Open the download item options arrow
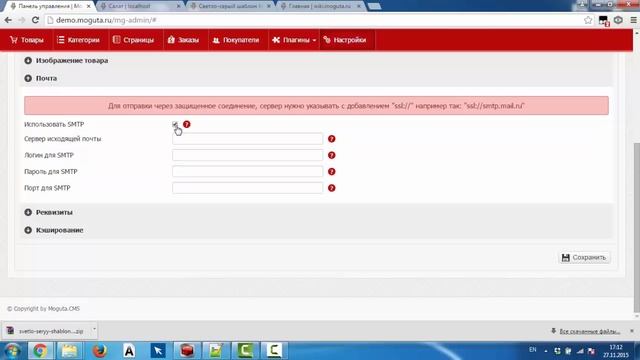This screenshot has height=360, width=640. pyautogui.click(x=94, y=329)
